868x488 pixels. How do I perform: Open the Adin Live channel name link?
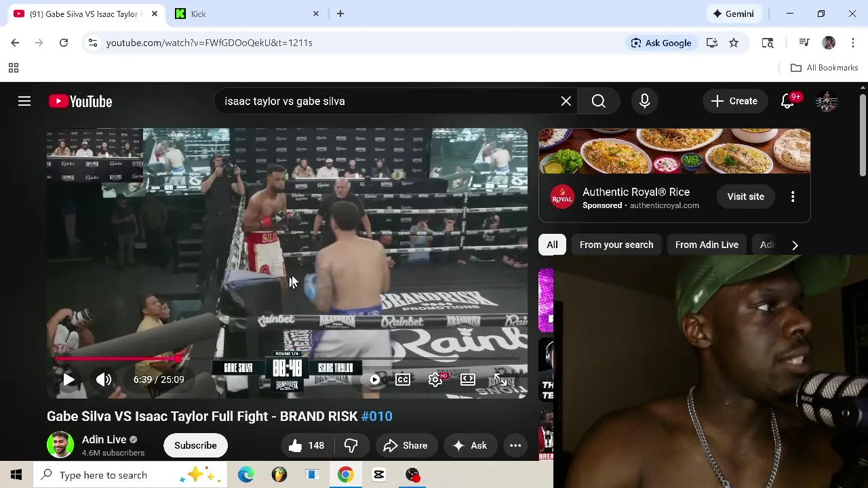(x=104, y=440)
